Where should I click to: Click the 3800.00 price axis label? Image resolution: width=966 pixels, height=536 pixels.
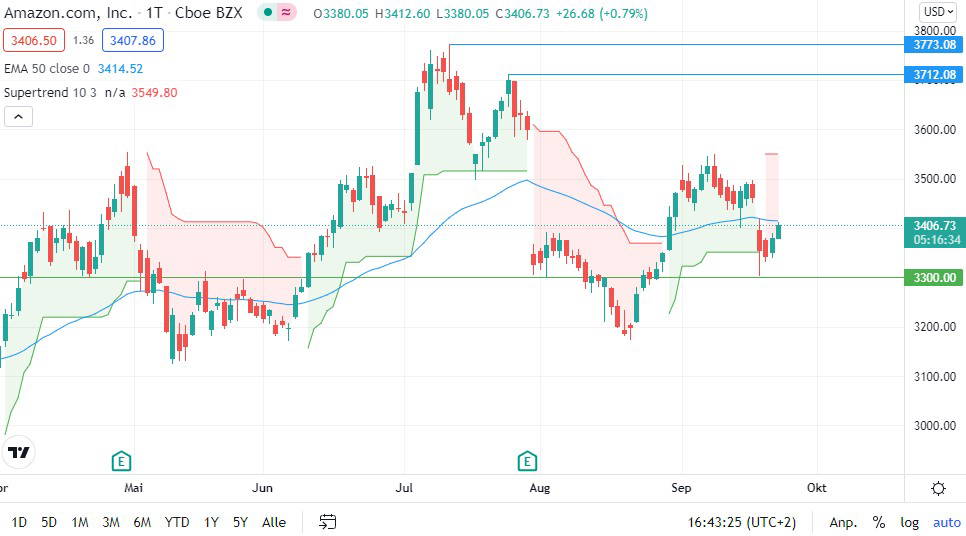935,30
